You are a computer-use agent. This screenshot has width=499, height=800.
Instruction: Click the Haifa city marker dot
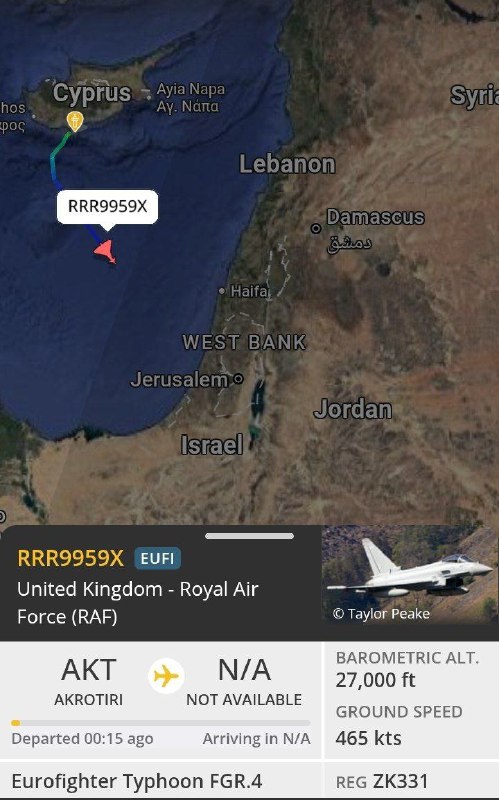(x=221, y=291)
